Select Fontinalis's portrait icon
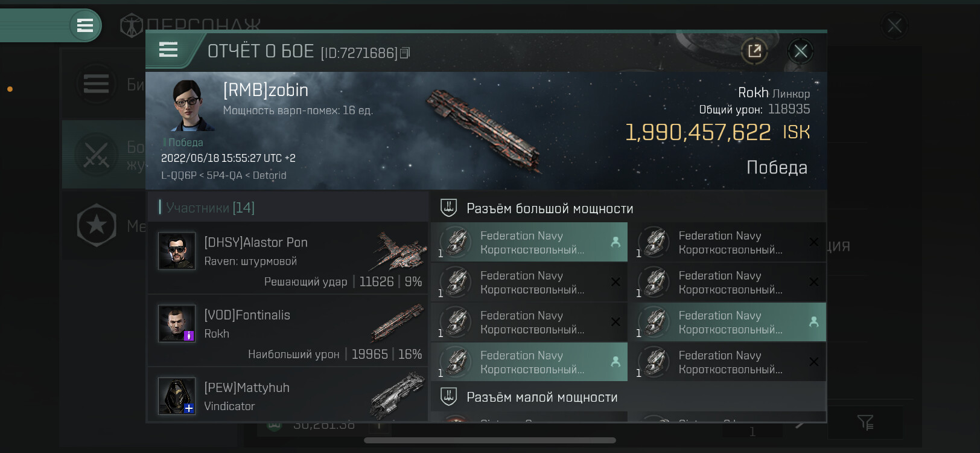The width and height of the screenshot is (980, 453). click(x=177, y=323)
